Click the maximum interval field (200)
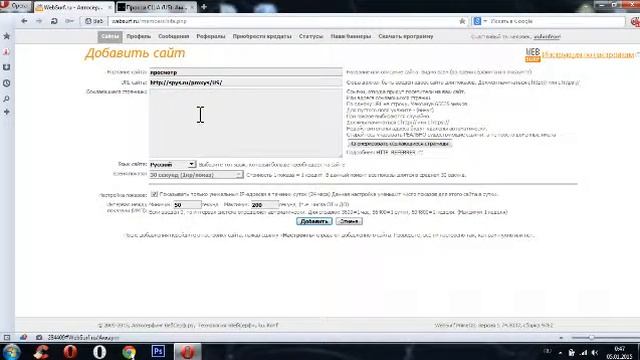Image resolution: width=640 pixels, height=360 pixels. point(264,204)
